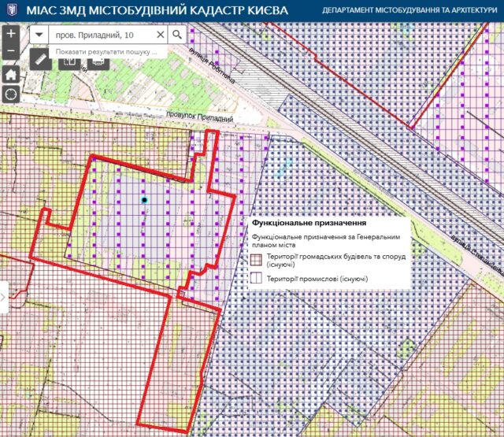
Task: Return to the default map extent (home)
Action: point(11,73)
